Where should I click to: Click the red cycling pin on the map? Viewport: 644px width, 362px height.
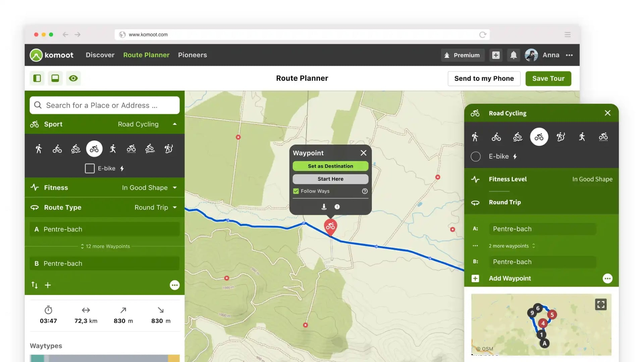point(330,227)
